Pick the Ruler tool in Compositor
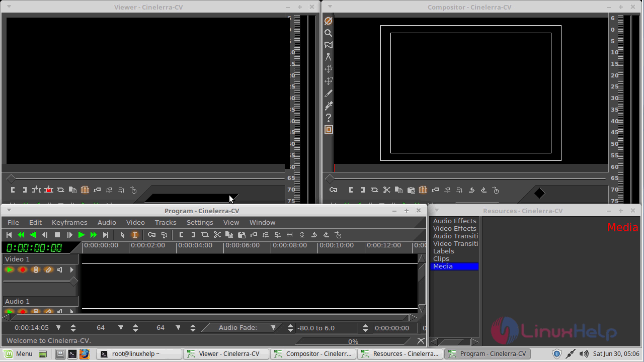 tap(329, 57)
